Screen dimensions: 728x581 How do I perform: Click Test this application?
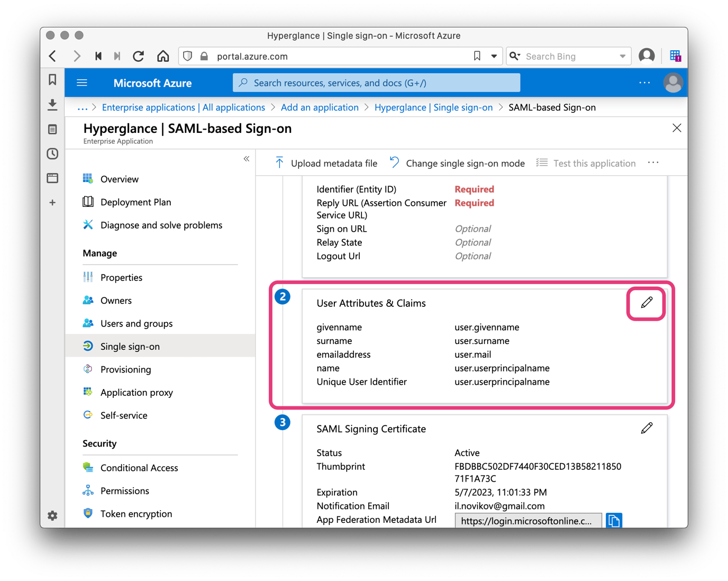[x=594, y=163]
